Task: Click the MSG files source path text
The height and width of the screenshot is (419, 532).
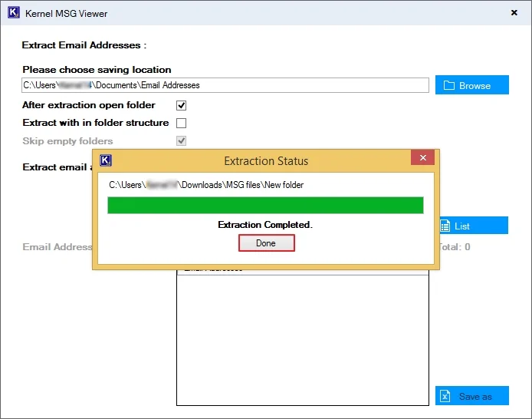Action: [x=206, y=185]
